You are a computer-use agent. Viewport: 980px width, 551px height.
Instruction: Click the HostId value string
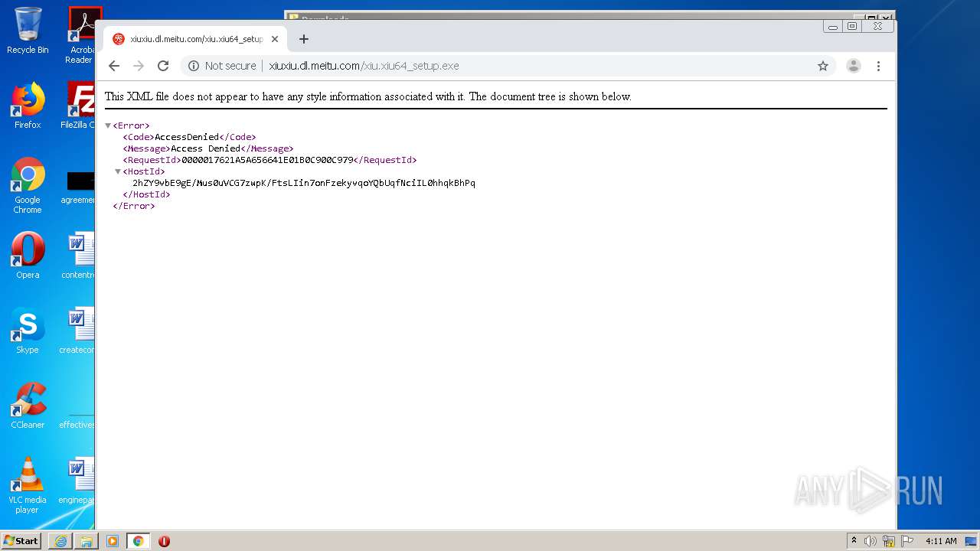click(x=304, y=183)
